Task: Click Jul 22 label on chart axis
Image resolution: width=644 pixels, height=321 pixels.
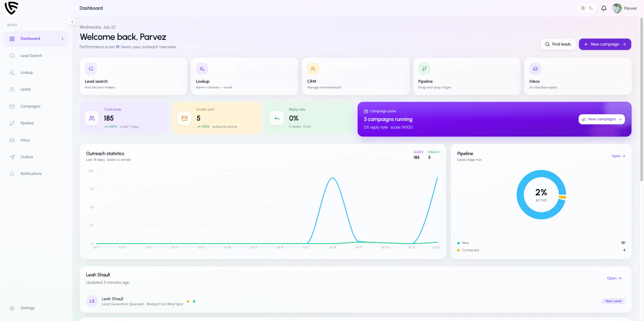Action: [436, 247]
